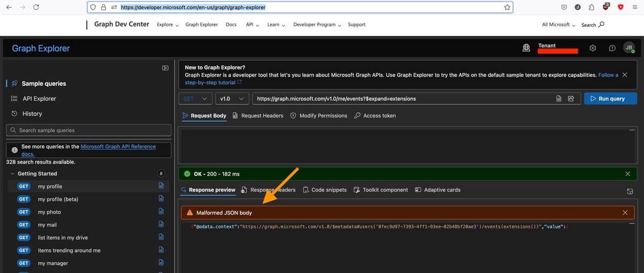
Task: Open docs icon for my profile query
Action: click(x=161, y=186)
